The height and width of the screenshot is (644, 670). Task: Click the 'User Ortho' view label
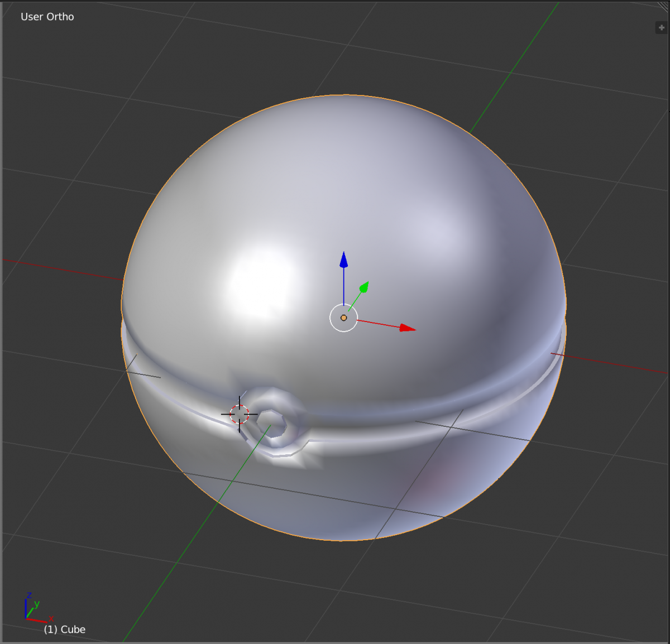point(47,17)
